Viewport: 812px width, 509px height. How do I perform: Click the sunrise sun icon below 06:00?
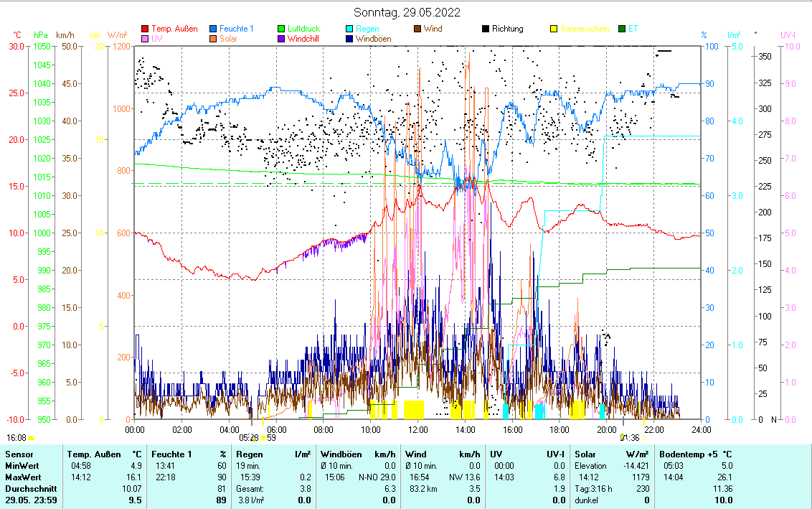point(263,438)
